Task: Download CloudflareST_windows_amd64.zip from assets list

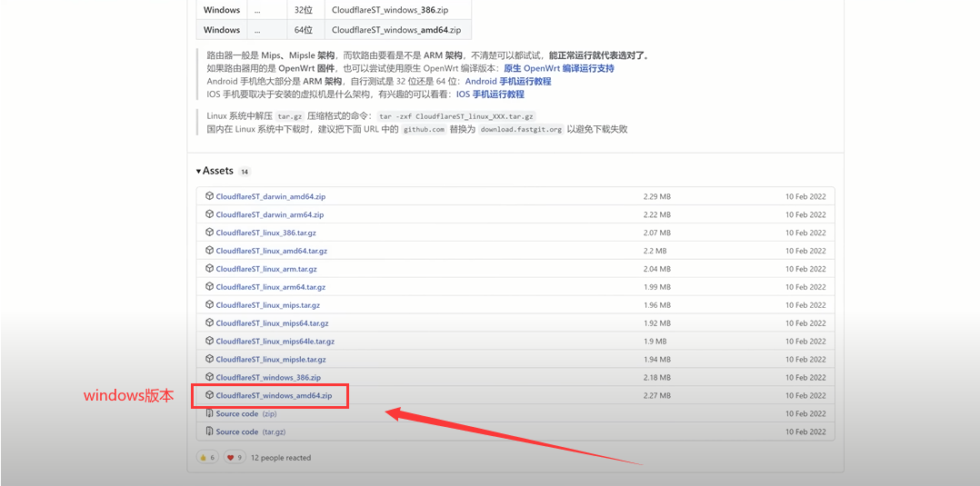Action: tap(274, 396)
